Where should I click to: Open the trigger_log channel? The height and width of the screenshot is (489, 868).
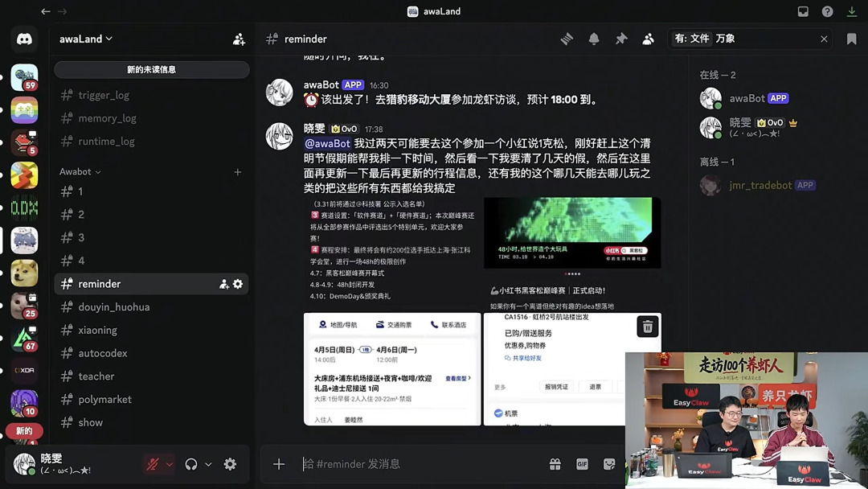[x=151, y=95]
